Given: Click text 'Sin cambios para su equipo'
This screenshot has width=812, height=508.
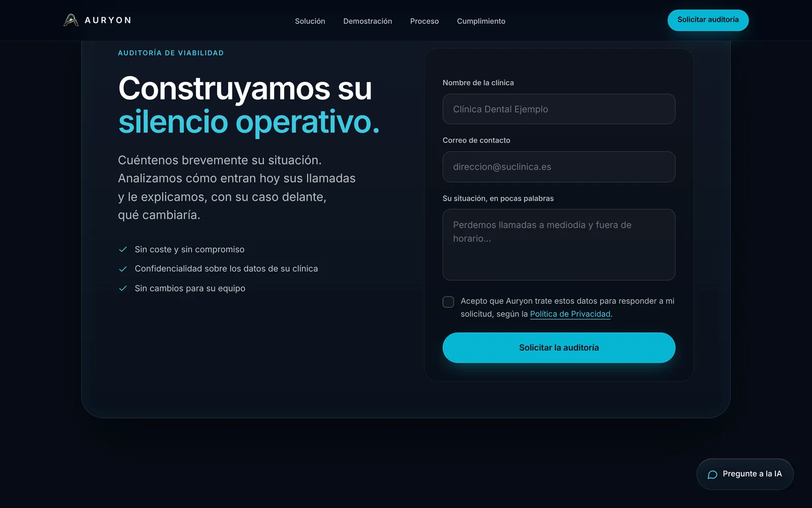Looking at the screenshot, I should (x=190, y=289).
